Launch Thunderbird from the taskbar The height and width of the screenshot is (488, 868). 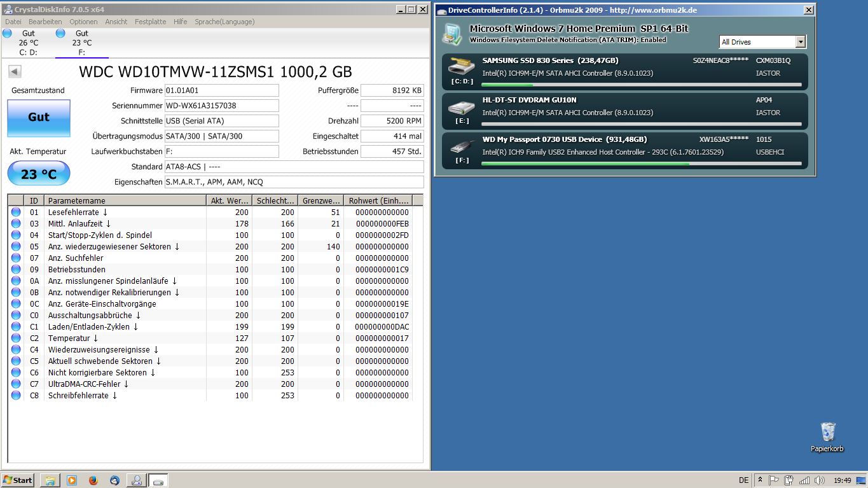click(114, 480)
